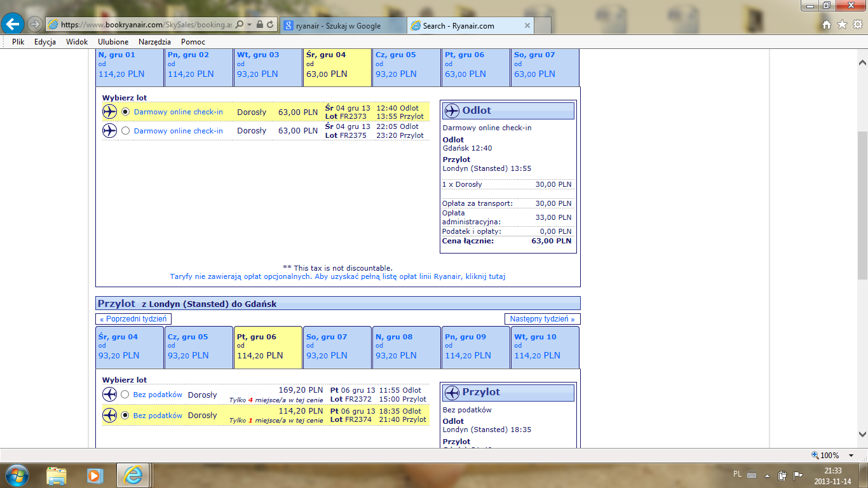Open the Pomoc menu

tap(193, 42)
